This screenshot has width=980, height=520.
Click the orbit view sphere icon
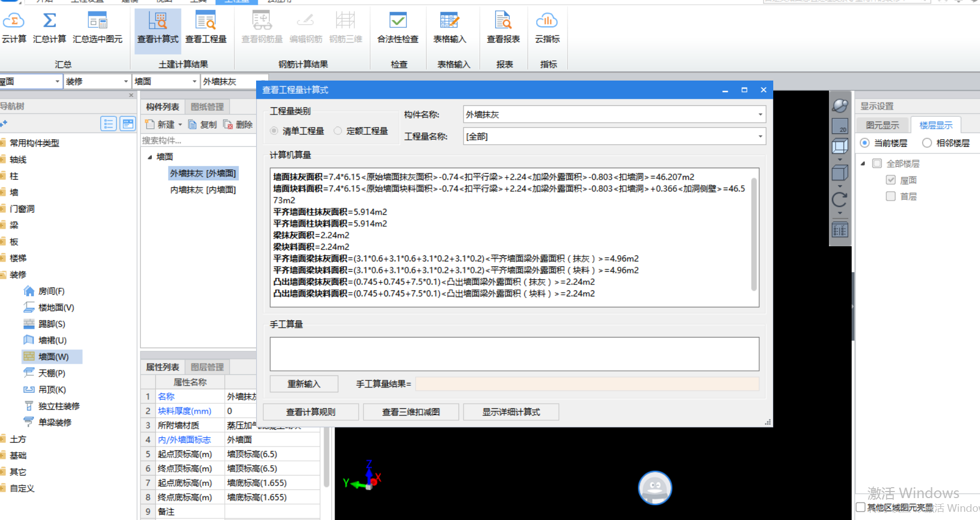(x=840, y=105)
